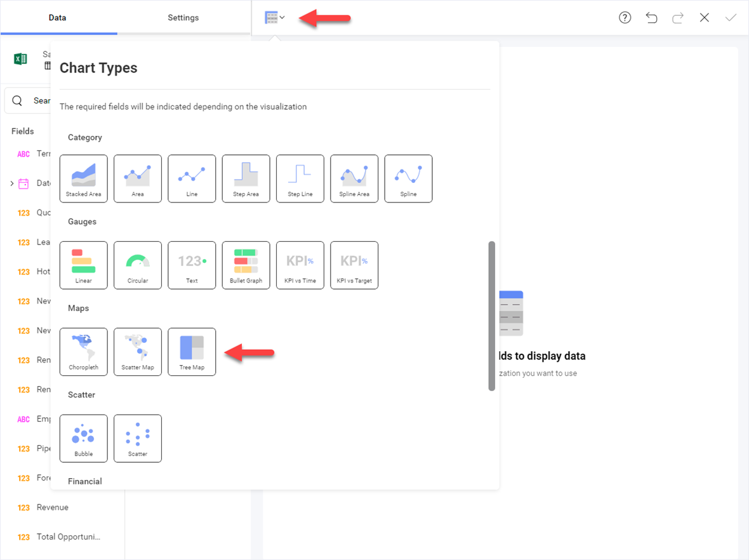This screenshot has height=560, width=749.
Task: Switch to the Settings tab
Action: [x=183, y=18]
